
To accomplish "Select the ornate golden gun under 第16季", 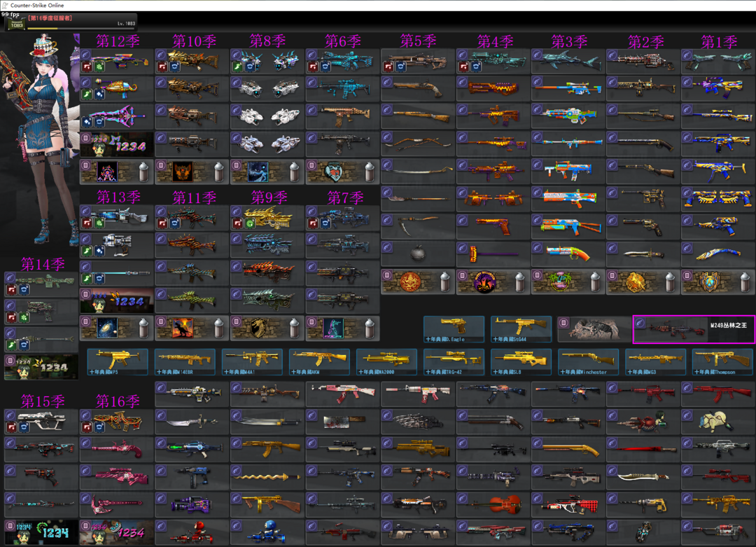I will point(117,421).
